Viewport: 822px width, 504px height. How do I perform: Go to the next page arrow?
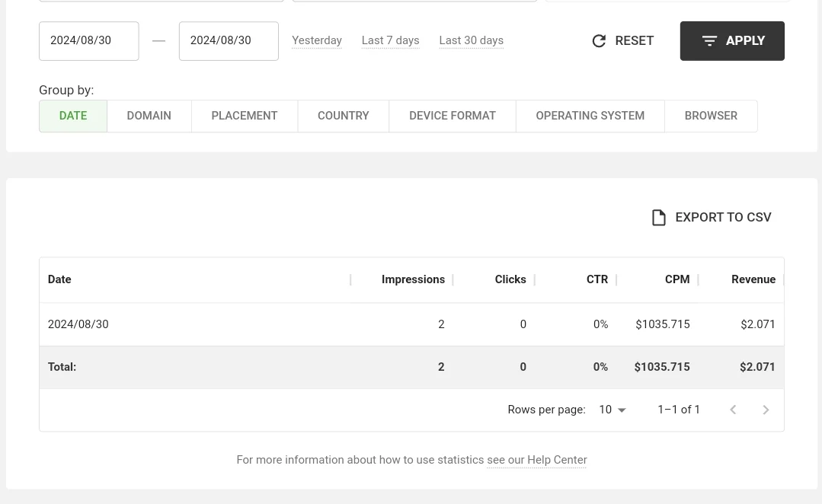click(x=766, y=410)
